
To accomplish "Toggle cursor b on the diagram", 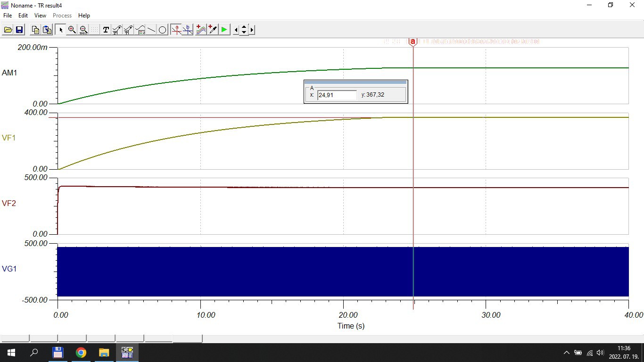I will [x=188, y=30].
